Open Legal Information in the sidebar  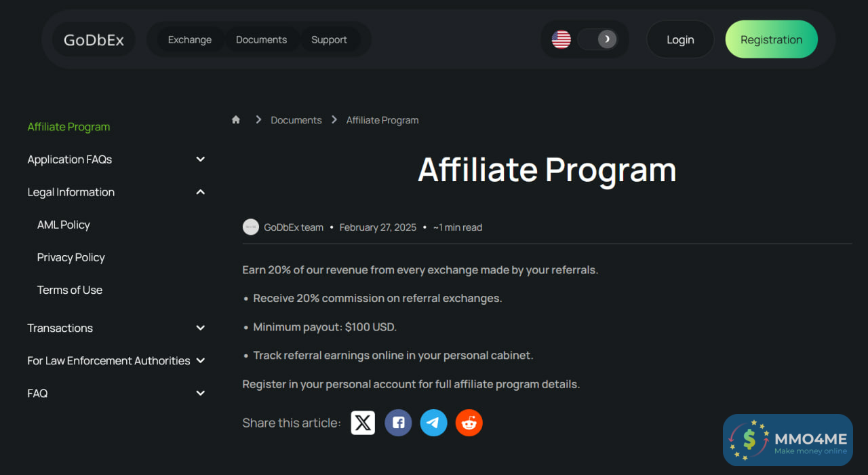point(71,192)
